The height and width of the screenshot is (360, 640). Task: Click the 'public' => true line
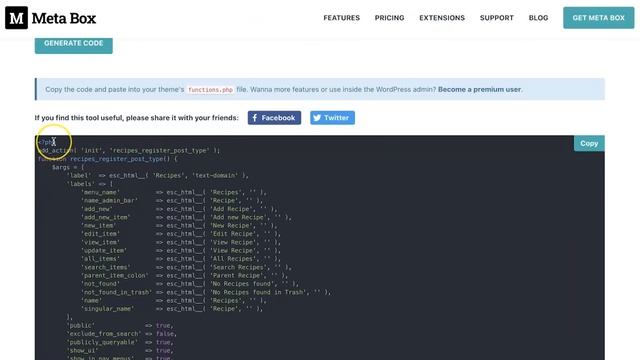(120, 326)
